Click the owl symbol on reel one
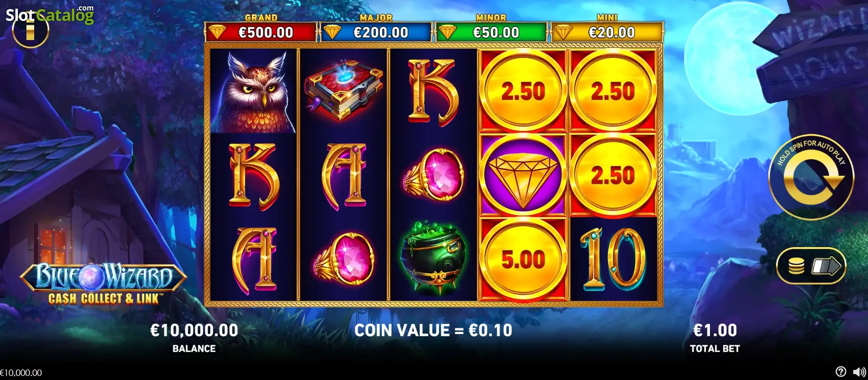The height and width of the screenshot is (380, 868). [x=253, y=91]
